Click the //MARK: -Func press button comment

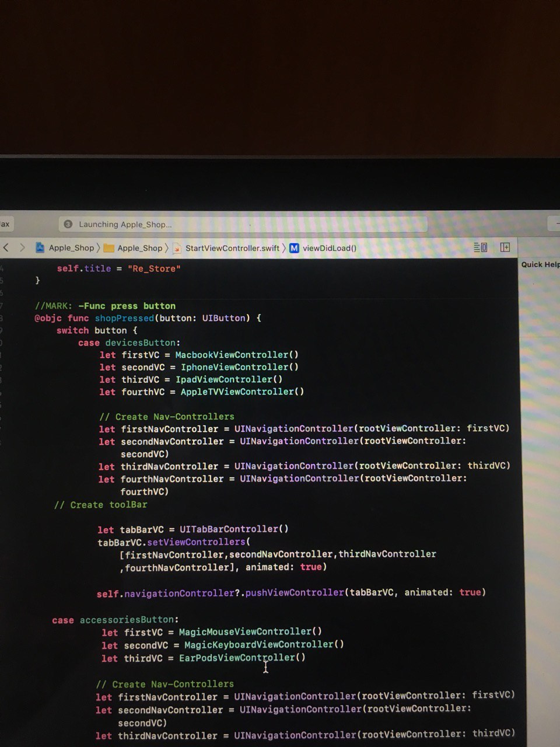coord(105,306)
